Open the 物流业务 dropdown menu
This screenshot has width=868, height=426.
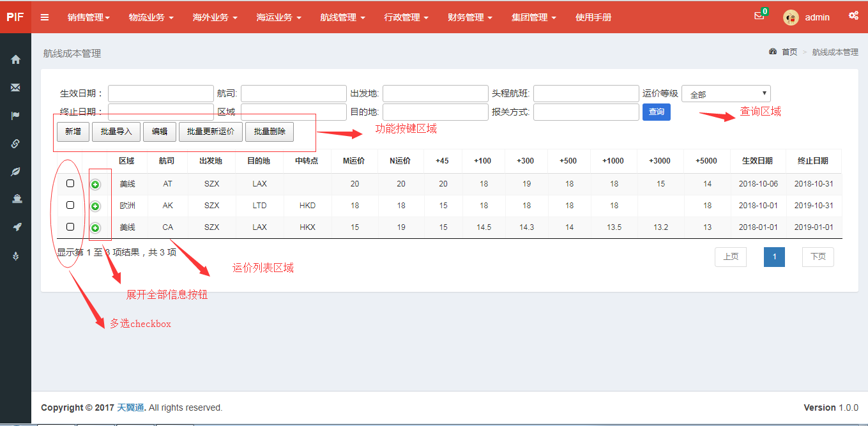pyautogui.click(x=151, y=17)
